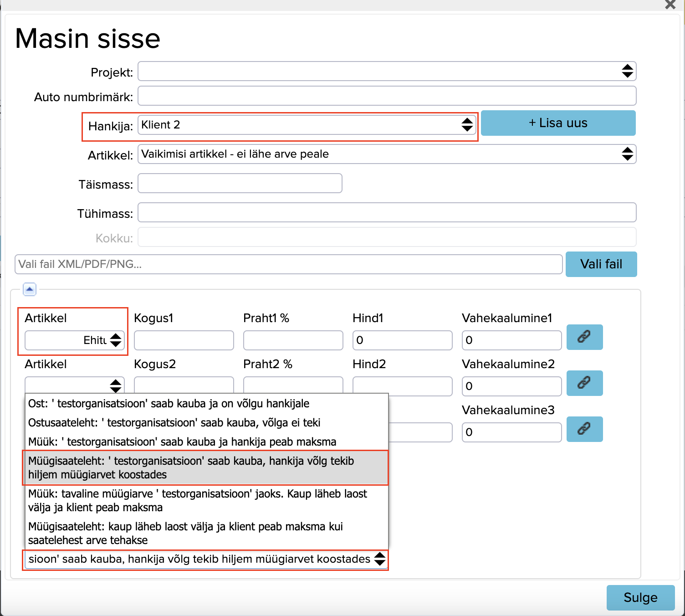Image resolution: width=685 pixels, height=616 pixels.
Task: Collapse the article section with up-arrow toggle
Action: 30,289
